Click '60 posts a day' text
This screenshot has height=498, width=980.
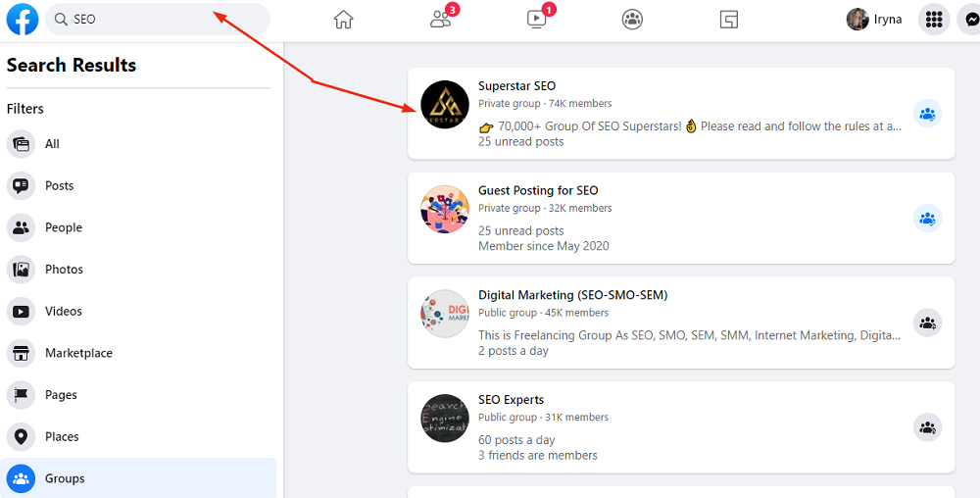point(516,440)
